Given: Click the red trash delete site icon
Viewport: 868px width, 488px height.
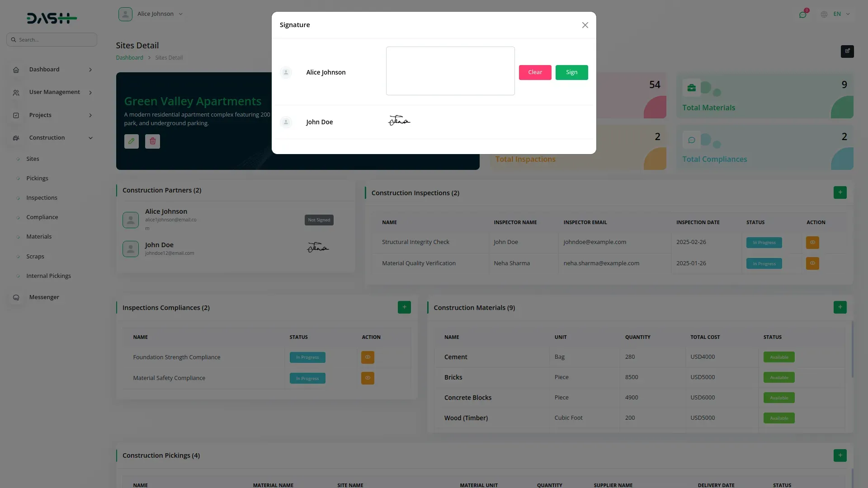Looking at the screenshot, I should point(152,141).
